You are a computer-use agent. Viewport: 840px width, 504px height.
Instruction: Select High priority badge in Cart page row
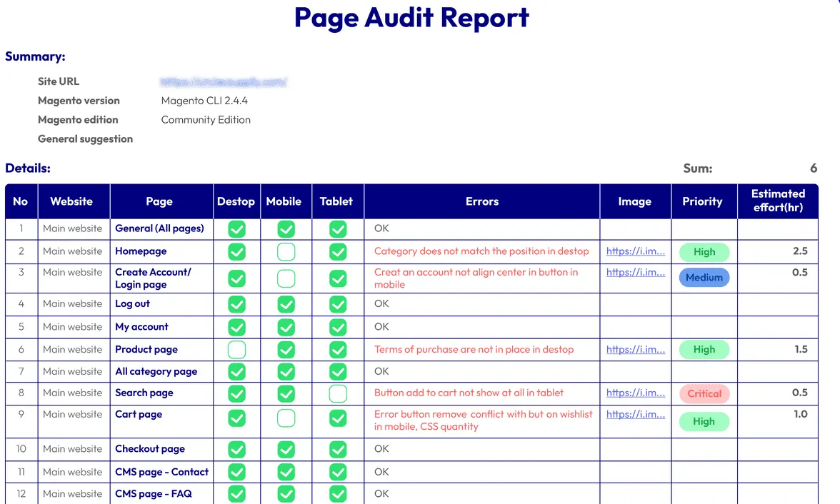tap(704, 421)
